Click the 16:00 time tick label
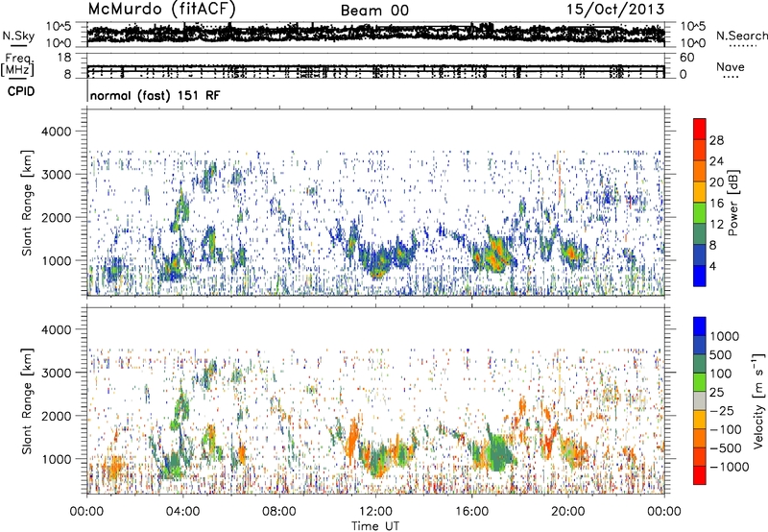 (471, 512)
